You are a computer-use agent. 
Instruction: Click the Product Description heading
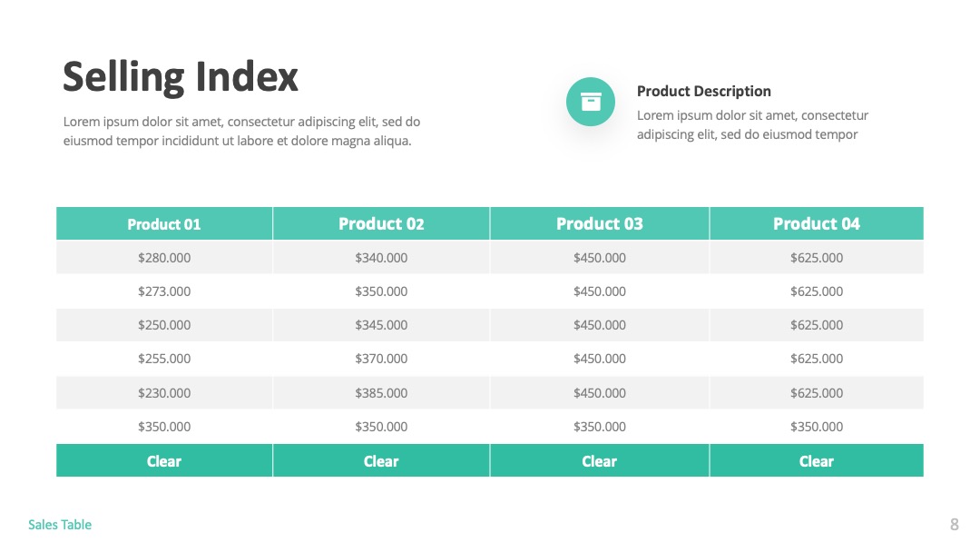(x=704, y=92)
